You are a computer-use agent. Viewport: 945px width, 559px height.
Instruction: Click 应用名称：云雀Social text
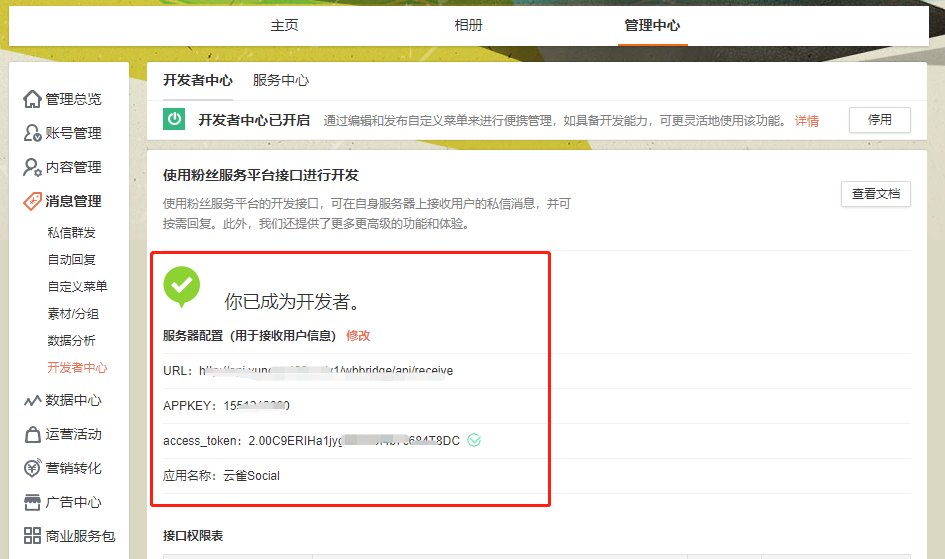(x=221, y=475)
